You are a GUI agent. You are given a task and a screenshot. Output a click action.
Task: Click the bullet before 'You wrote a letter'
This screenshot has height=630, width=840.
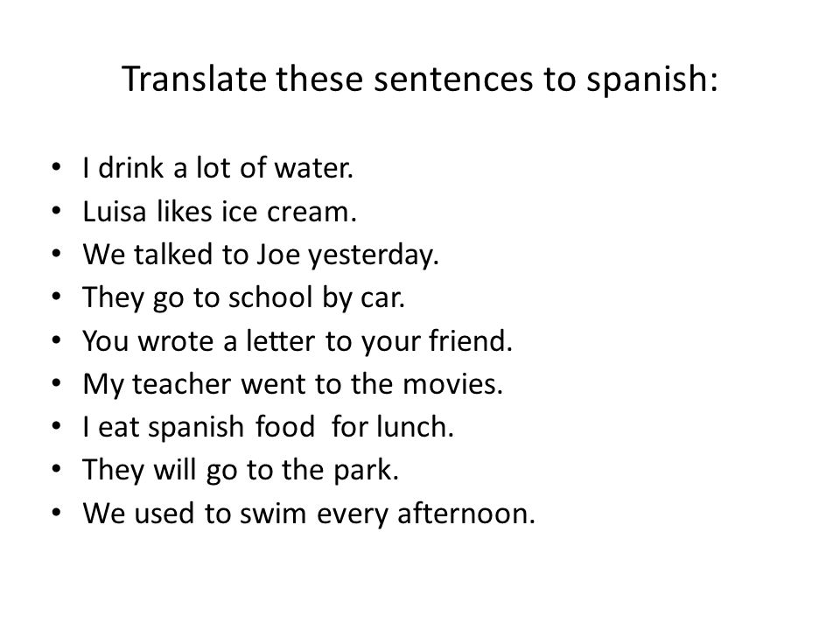[x=57, y=340]
